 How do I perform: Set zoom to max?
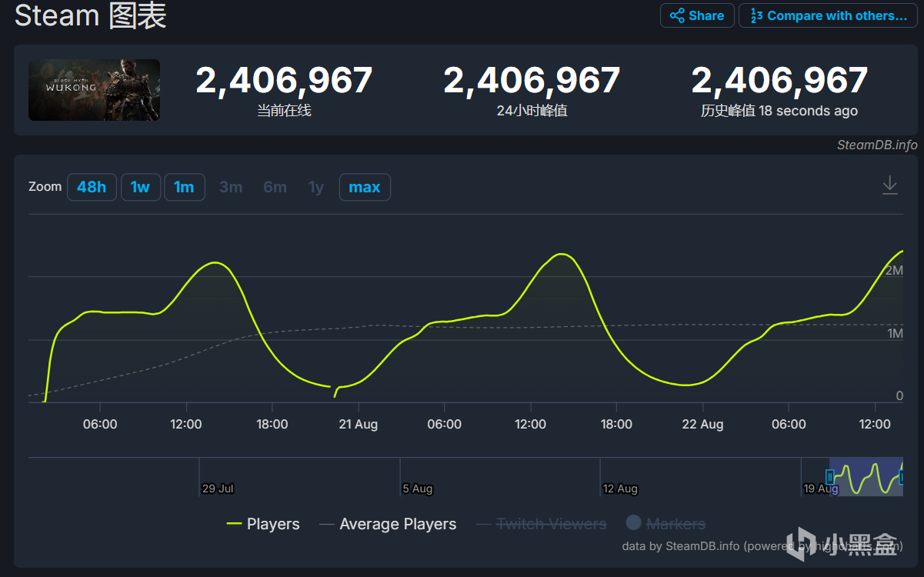coord(365,187)
